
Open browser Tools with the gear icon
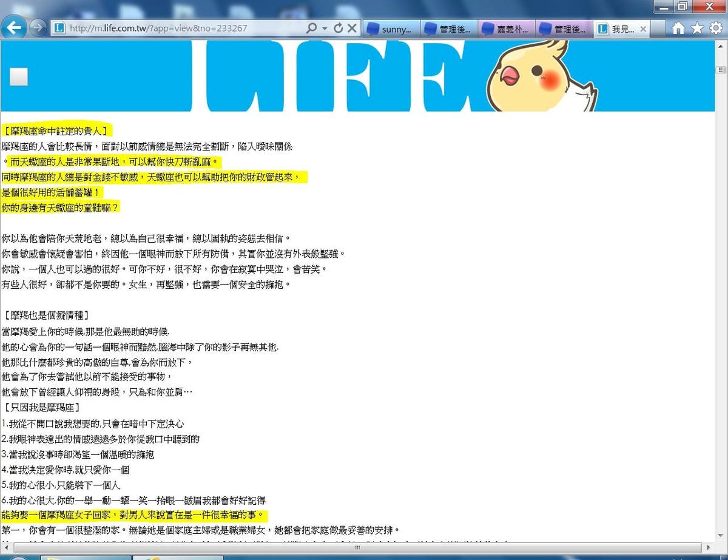[x=715, y=28]
